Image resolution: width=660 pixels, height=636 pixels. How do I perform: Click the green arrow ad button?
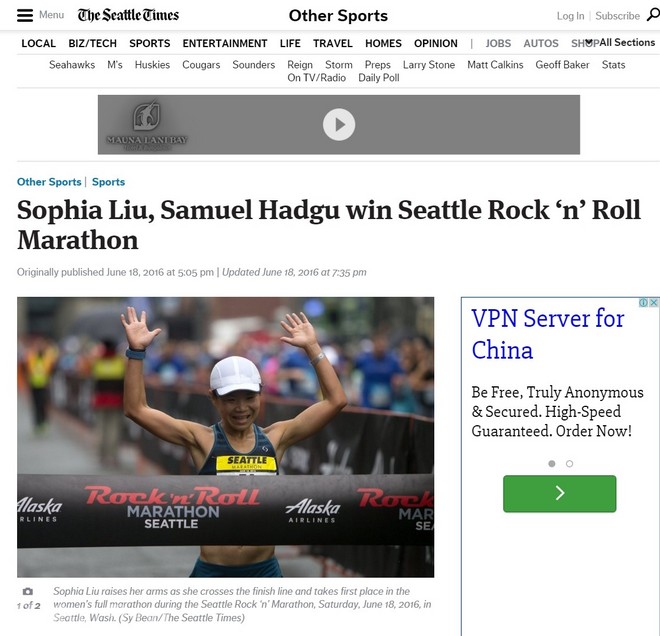point(559,493)
